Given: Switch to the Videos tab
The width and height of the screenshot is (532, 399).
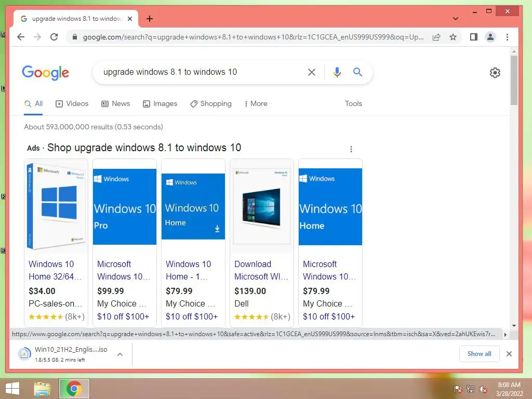Looking at the screenshot, I should pos(72,104).
